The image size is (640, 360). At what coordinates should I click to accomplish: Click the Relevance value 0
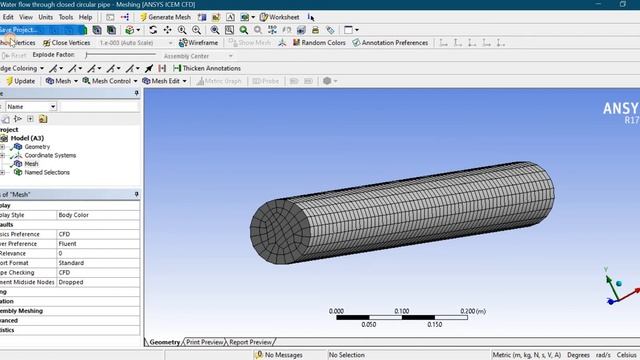pos(98,253)
